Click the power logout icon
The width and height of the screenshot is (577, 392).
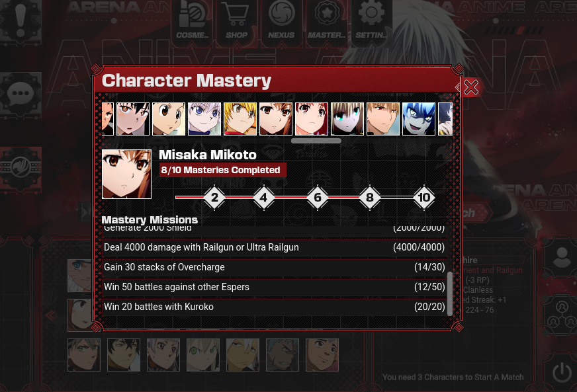562,372
